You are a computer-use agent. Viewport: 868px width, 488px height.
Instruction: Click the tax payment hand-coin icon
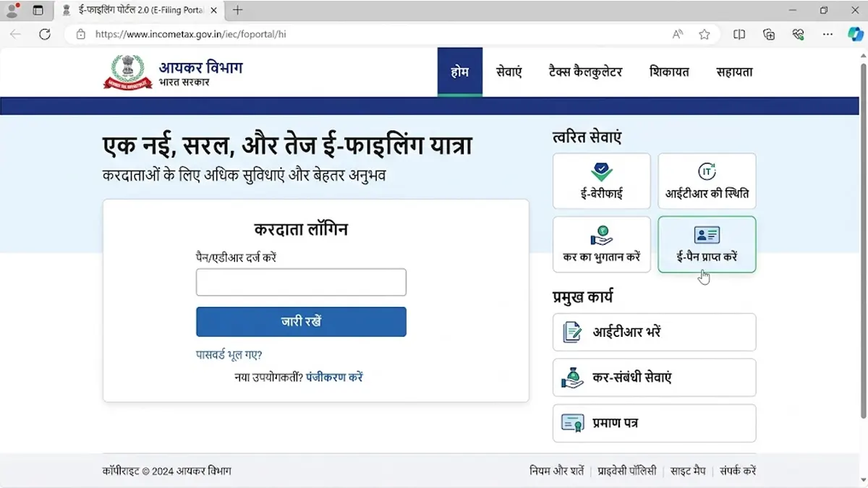click(x=602, y=235)
